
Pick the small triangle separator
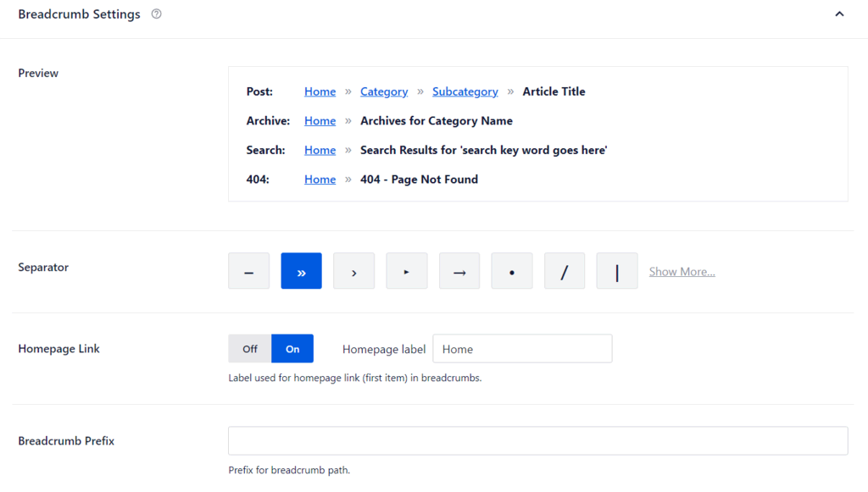click(x=407, y=271)
